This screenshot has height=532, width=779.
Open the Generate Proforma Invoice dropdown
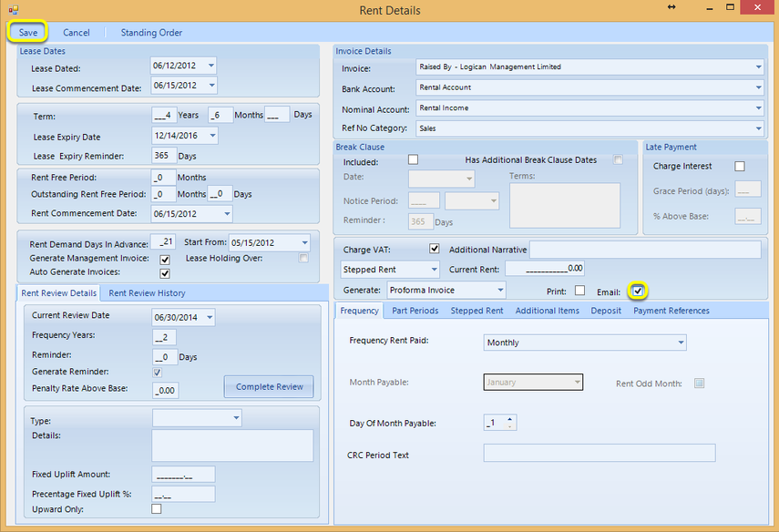coord(500,290)
